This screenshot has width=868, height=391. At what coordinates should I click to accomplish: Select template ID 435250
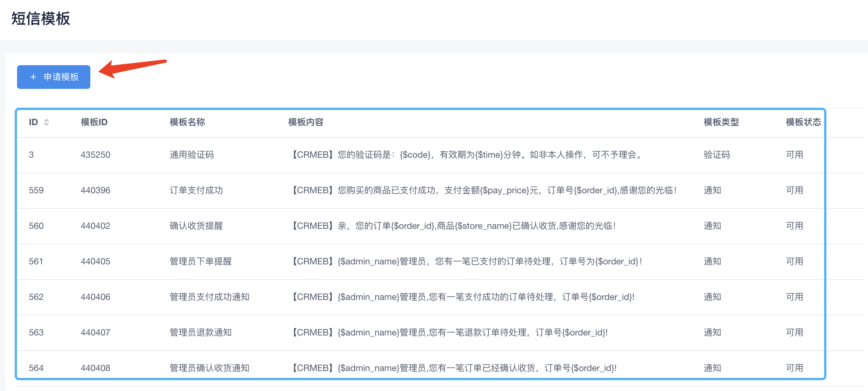[96, 155]
